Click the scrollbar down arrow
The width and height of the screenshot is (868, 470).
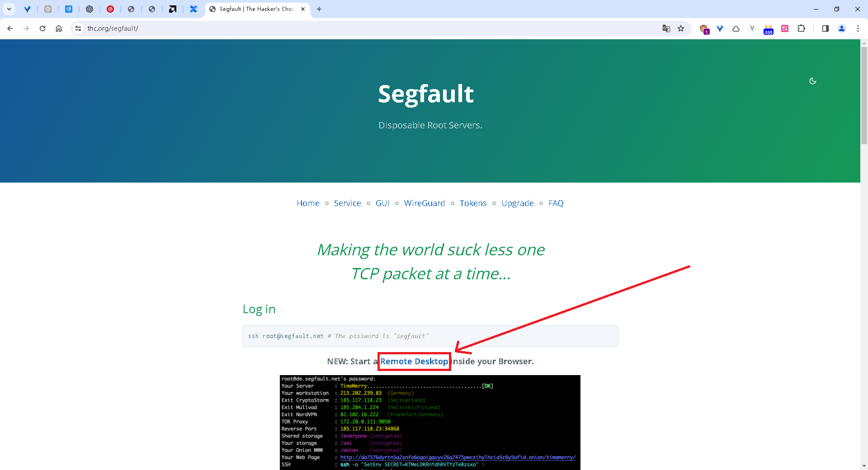click(864, 466)
